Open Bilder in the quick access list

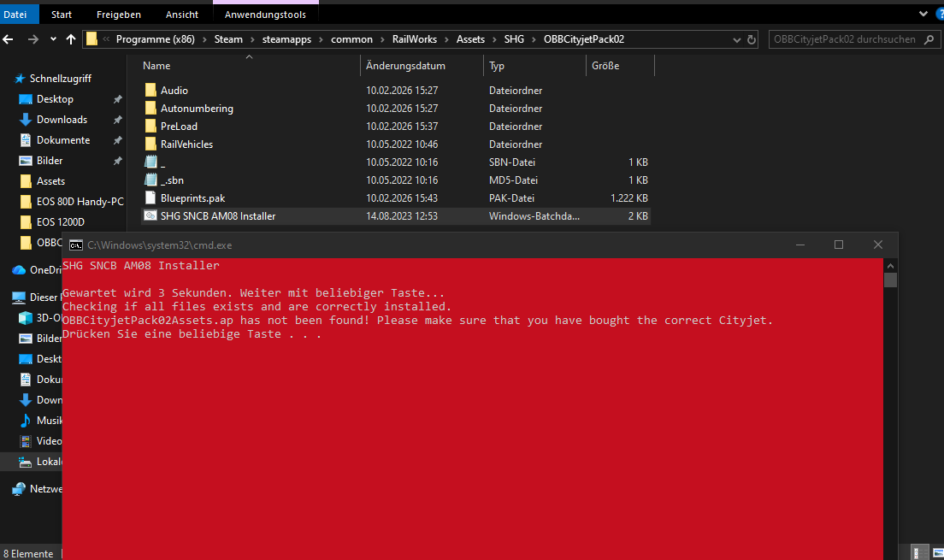(x=50, y=160)
